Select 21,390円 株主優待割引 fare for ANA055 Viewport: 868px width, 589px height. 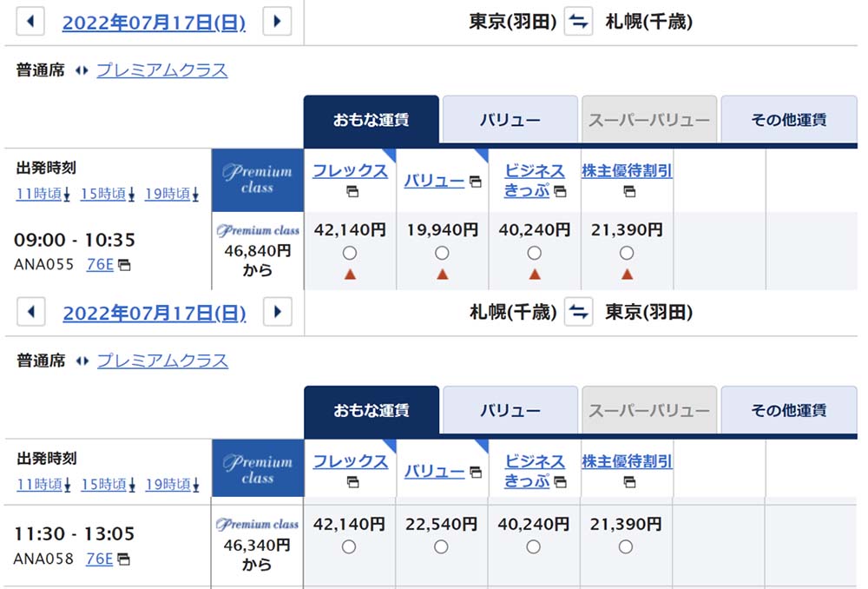[x=627, y=253]
